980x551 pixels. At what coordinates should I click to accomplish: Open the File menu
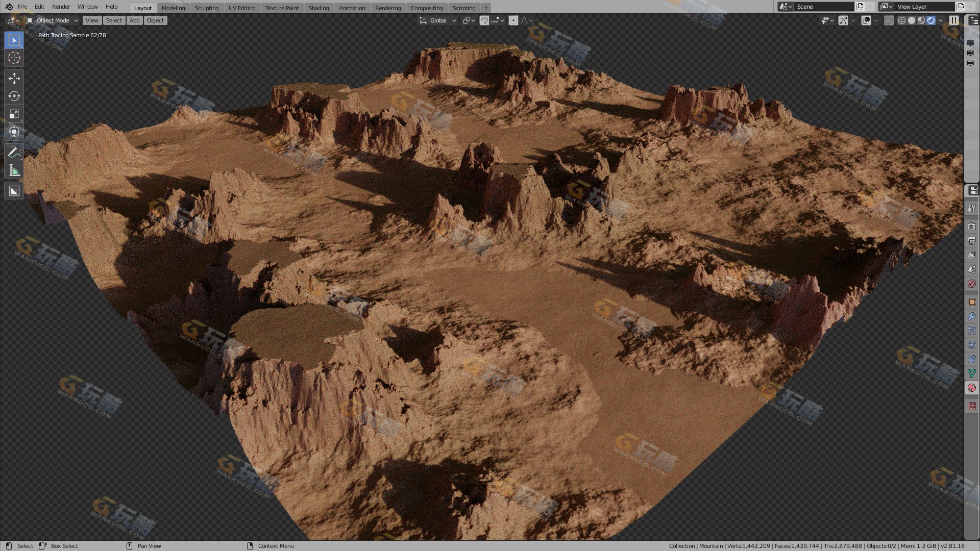point(22,7)
